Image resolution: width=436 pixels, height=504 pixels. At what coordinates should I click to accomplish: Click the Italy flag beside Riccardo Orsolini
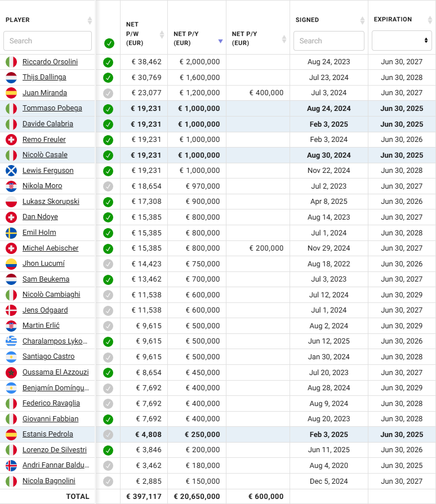[11, 62]
